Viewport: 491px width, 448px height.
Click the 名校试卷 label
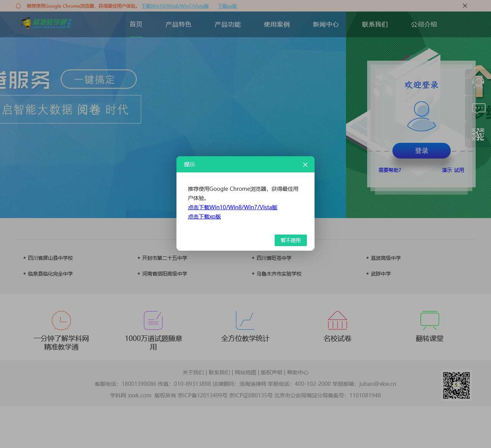tap(338, 338)
